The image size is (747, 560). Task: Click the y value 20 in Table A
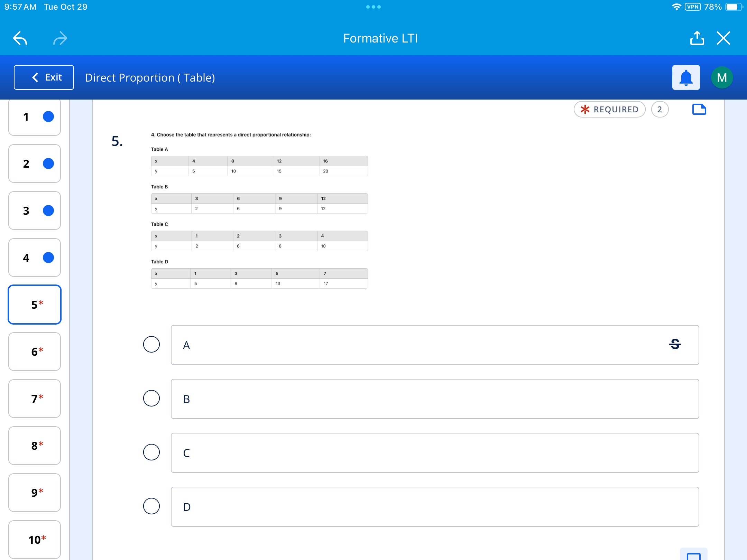pyautogui.click(x=325, y=171)
